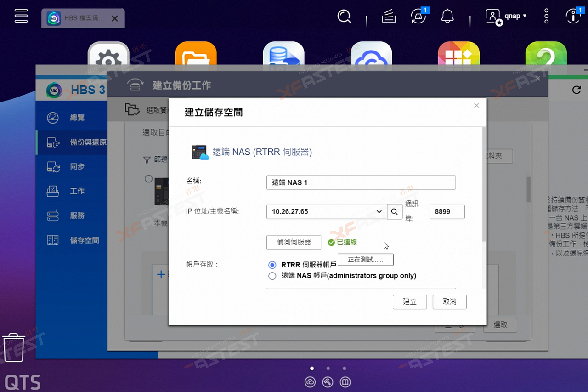The image size is (588, 392).
Task: Open the QTS main menu hamburger icon
Action: 21,15
